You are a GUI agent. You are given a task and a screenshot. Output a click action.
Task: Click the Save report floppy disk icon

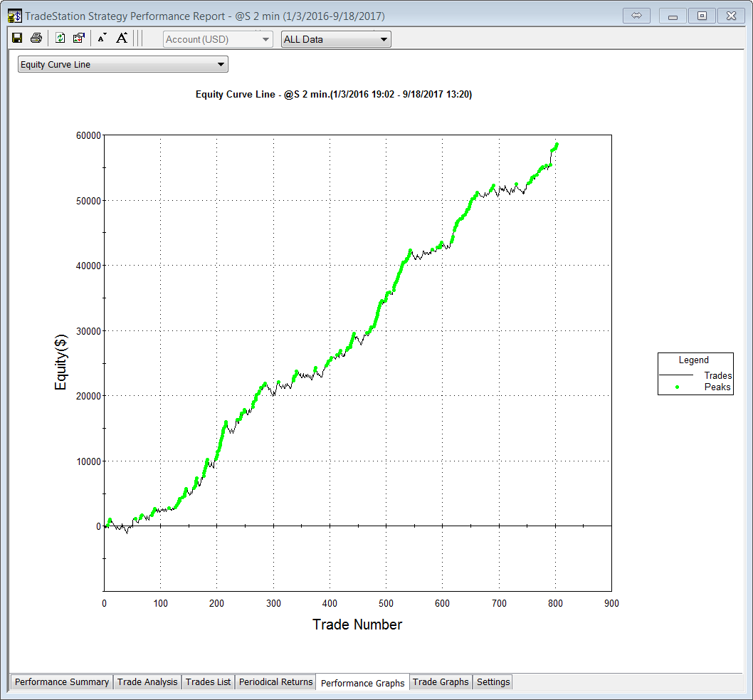click(x=17, y=38)
